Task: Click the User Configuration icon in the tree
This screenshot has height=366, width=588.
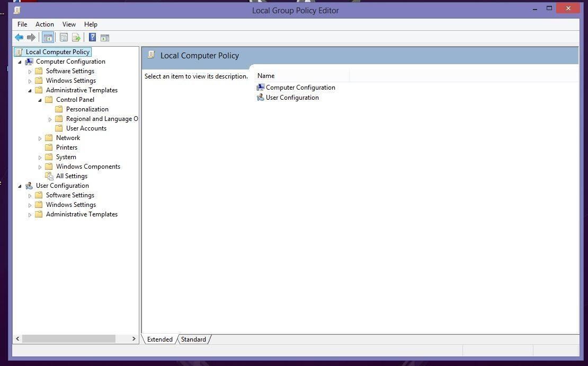Action: point(29,186)
